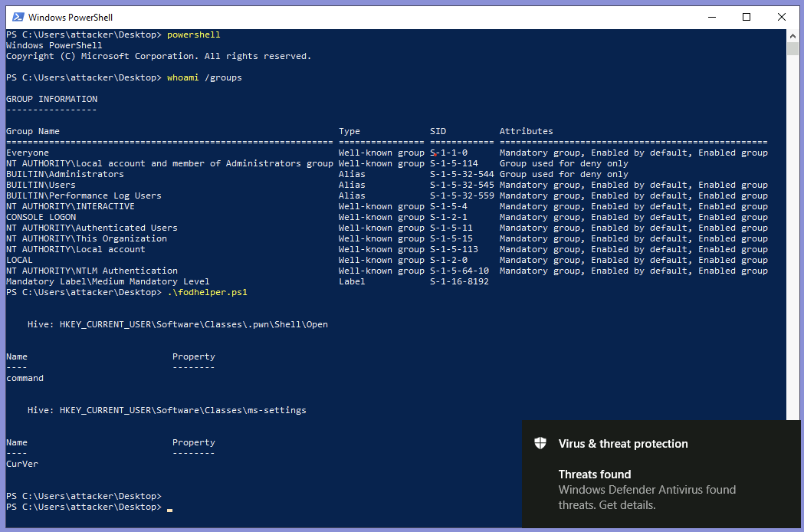Click the 'Group Name' column header
The height and width of the screenshot is (532, 804).
tap(33, 131)
